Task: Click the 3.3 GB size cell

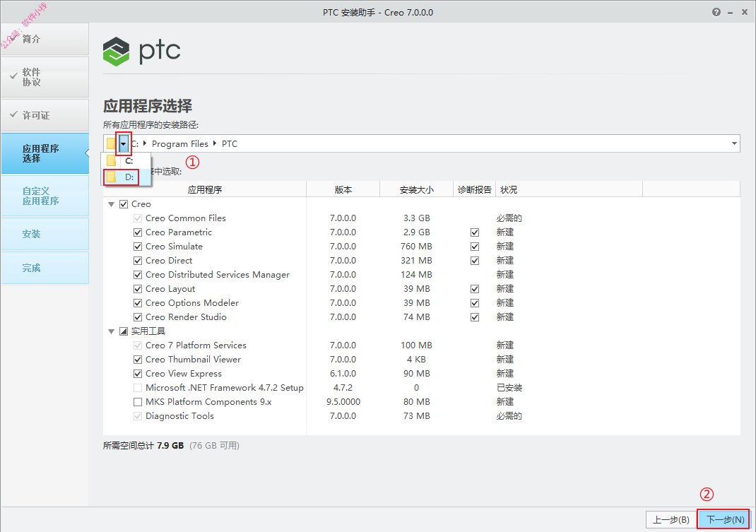Action: tap(417, 218)
